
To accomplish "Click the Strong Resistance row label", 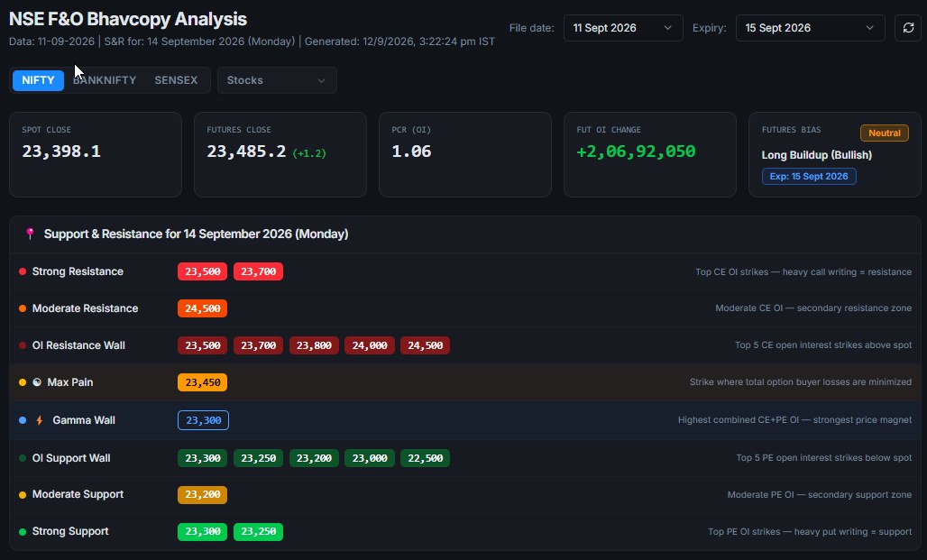I will (x=78, y=271).
